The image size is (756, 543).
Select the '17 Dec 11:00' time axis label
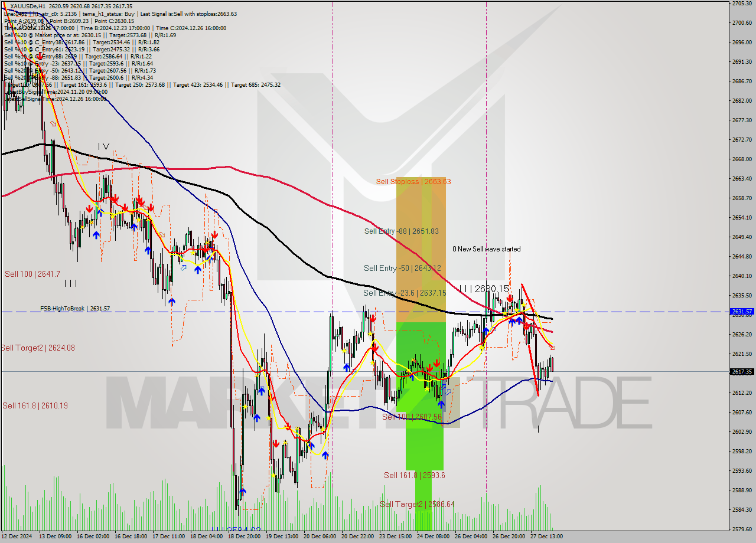pyautogui.click(x=168, y=537)
